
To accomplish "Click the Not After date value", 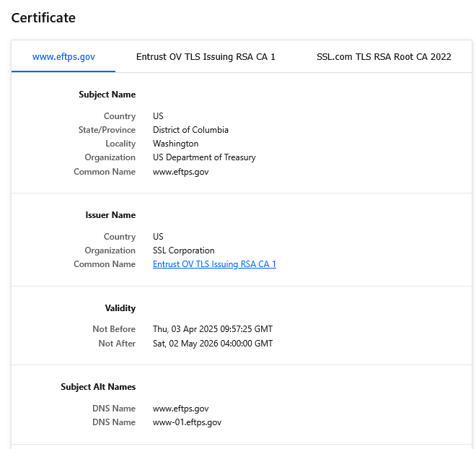I will (x=213, y=344).
